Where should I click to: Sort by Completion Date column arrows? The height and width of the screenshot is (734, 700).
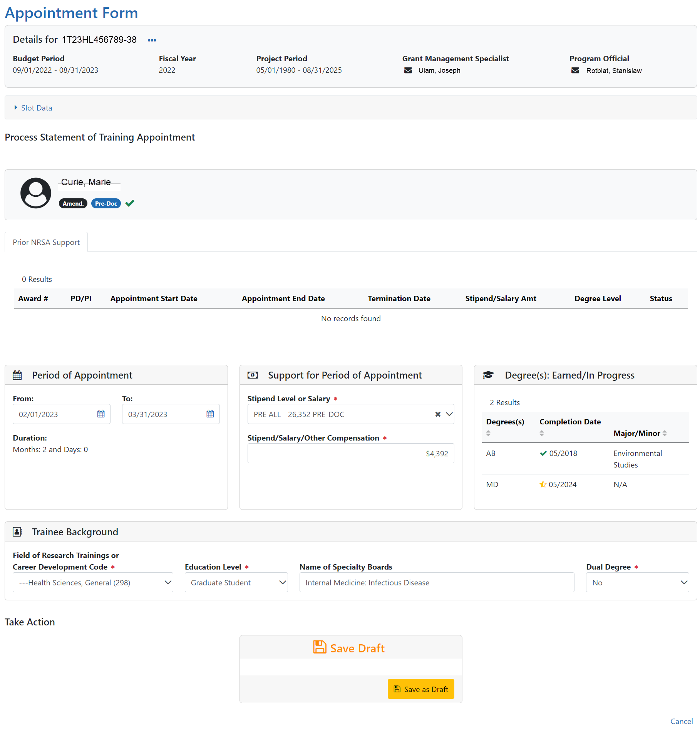point(542,433)
